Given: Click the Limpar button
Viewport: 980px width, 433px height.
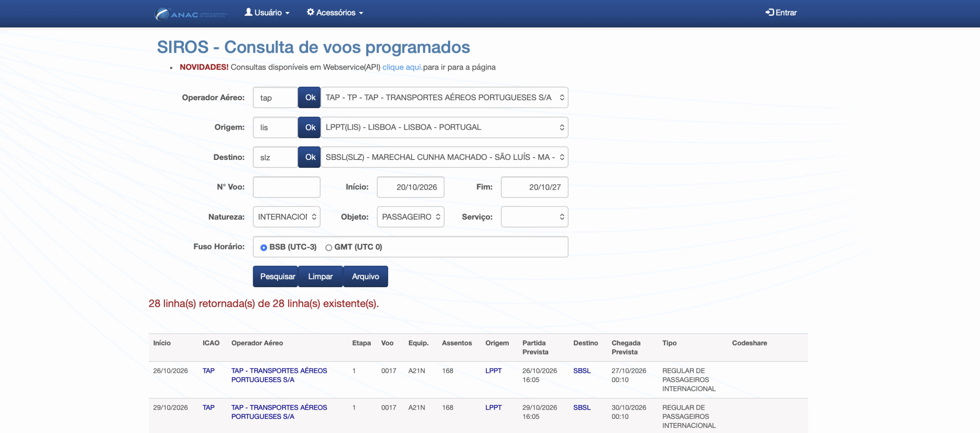Looking at the screenshot, I should click(x=320, y=277).
